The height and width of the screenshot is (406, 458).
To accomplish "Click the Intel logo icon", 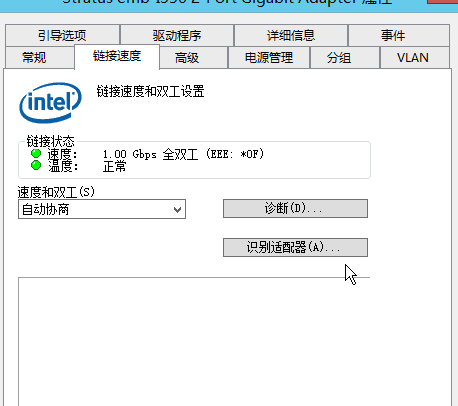I will click(x=51, y=102).
